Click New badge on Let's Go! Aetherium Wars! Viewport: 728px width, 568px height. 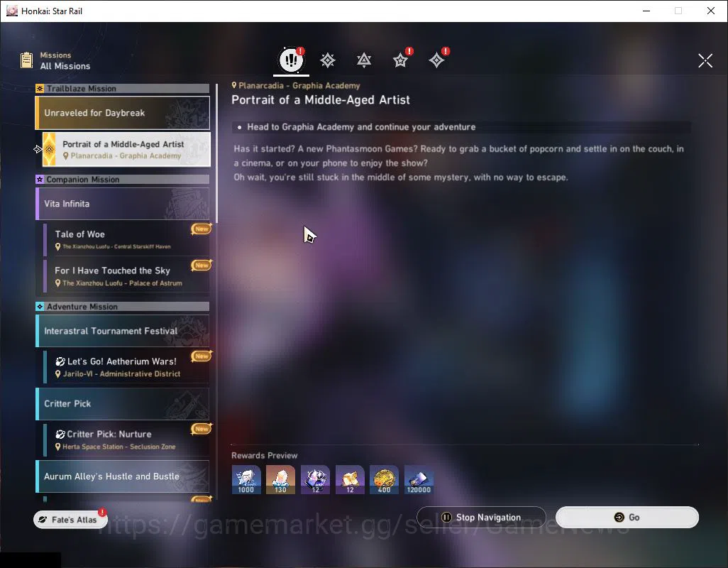click(202, 356)
